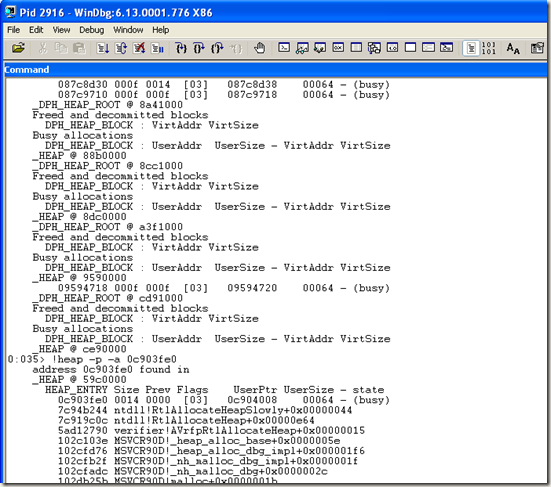Click the Restart debugging icon
The width and height of the screenshot is (551, 487).
point(121,48)
